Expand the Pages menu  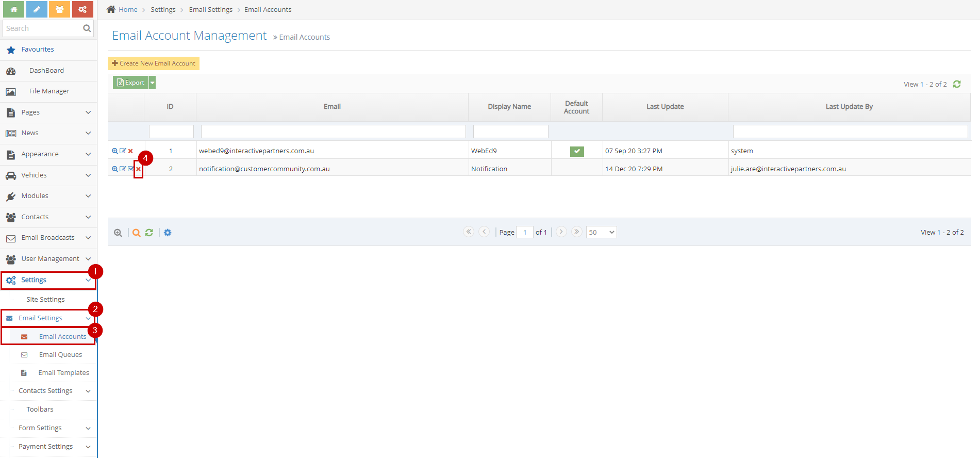[48, 112]
